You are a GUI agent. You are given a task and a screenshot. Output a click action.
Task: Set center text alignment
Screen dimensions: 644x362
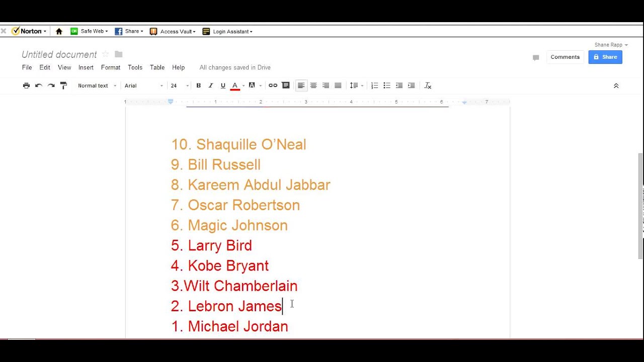pyautogui.click(x=313, y=85)
